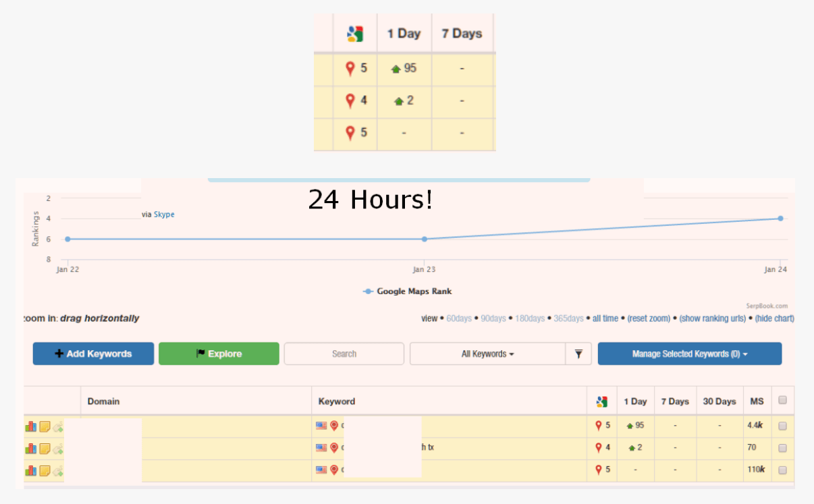This screenshot has height=504, width=814.
Task: Expand Manage Selected Keywords menu
Action: tap(689, 354)
